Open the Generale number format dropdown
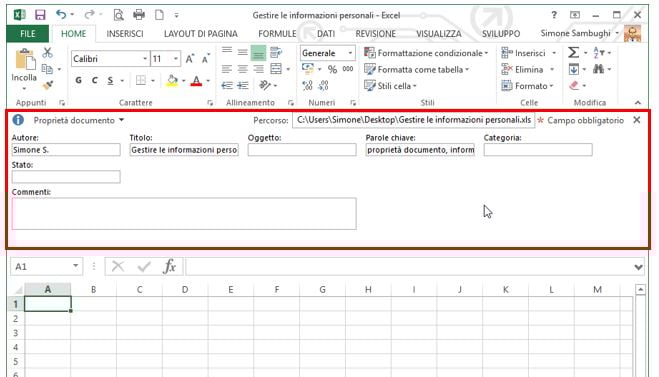 (x=350, y=53)
